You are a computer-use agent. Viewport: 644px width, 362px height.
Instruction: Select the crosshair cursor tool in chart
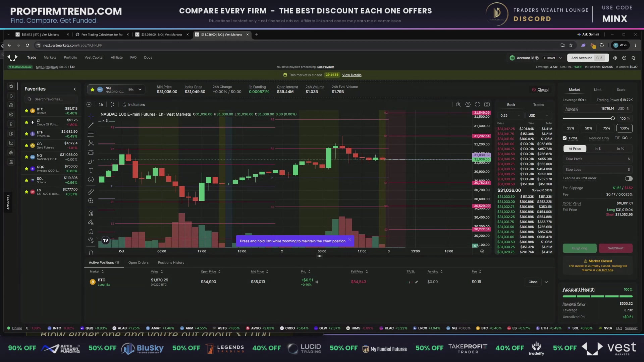(x=91, y=116)
